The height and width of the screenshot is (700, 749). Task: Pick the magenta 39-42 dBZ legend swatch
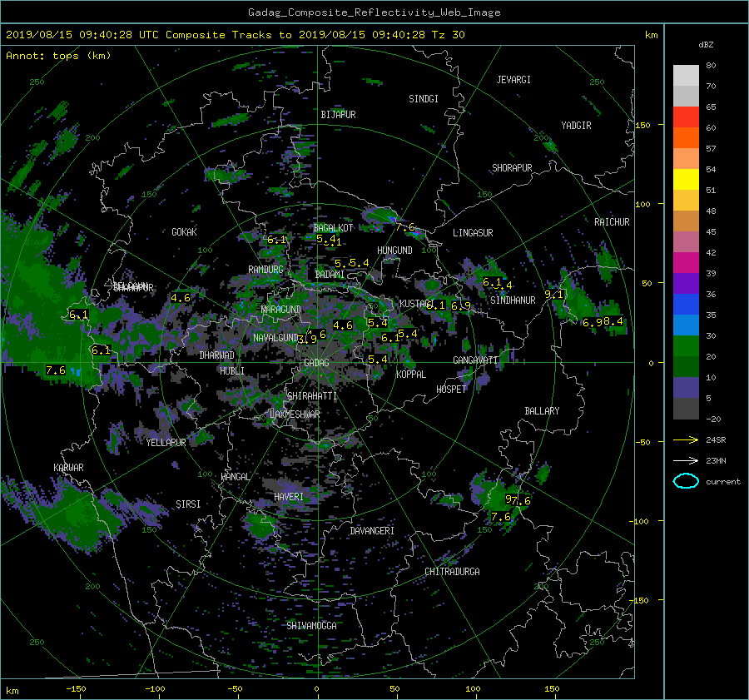tap(686, 262)
